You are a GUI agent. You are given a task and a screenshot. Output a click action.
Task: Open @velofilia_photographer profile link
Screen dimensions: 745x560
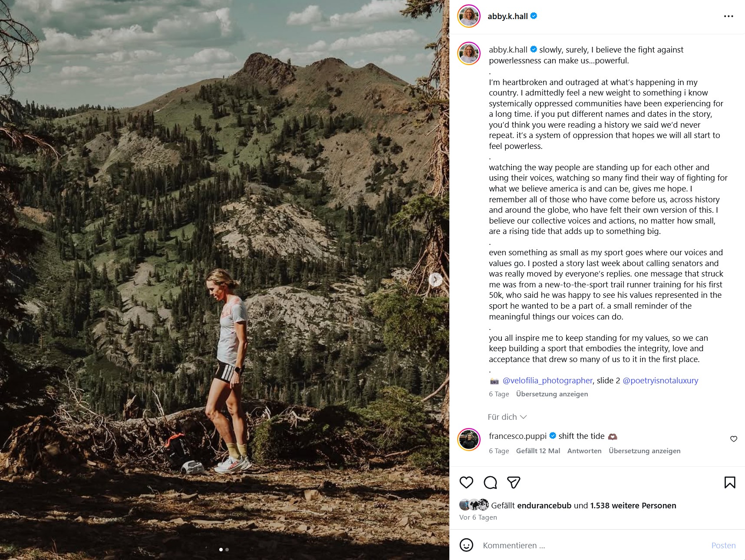click(x=547, y=380)
